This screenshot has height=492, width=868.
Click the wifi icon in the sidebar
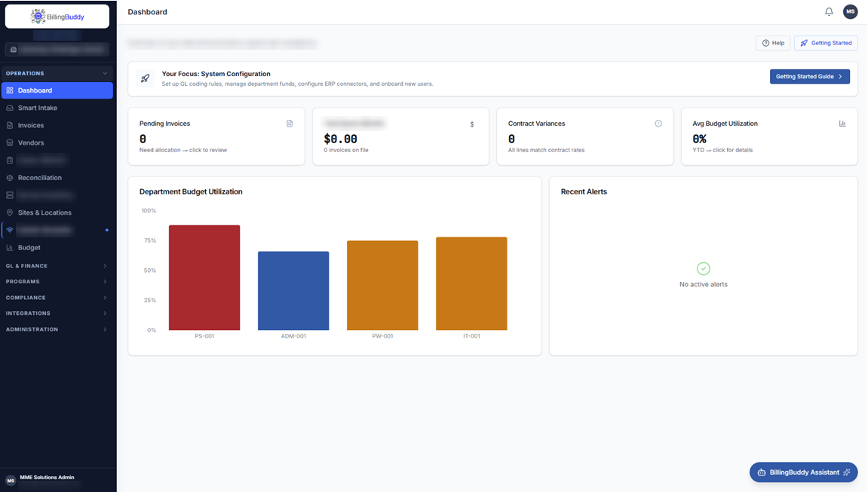(x=9, y=230)
